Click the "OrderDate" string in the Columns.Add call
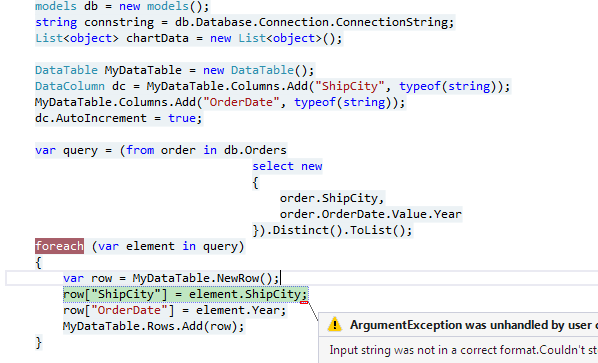The width and height of the screenshot is (598, 363). tap(241, 102)
